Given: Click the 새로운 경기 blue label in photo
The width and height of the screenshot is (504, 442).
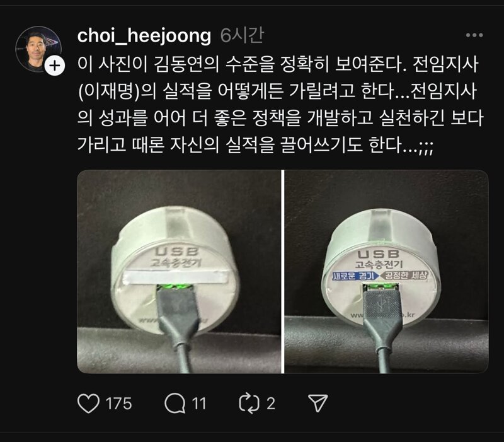Looking at the screenshot, I should [x=355, y=276].
